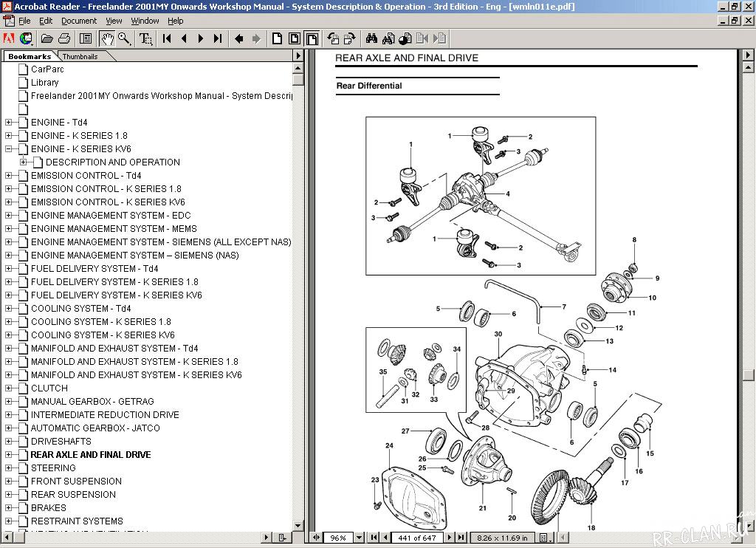The image size is (756, 548).
Task: Click the Open file icon
Action: click(46, 38)
